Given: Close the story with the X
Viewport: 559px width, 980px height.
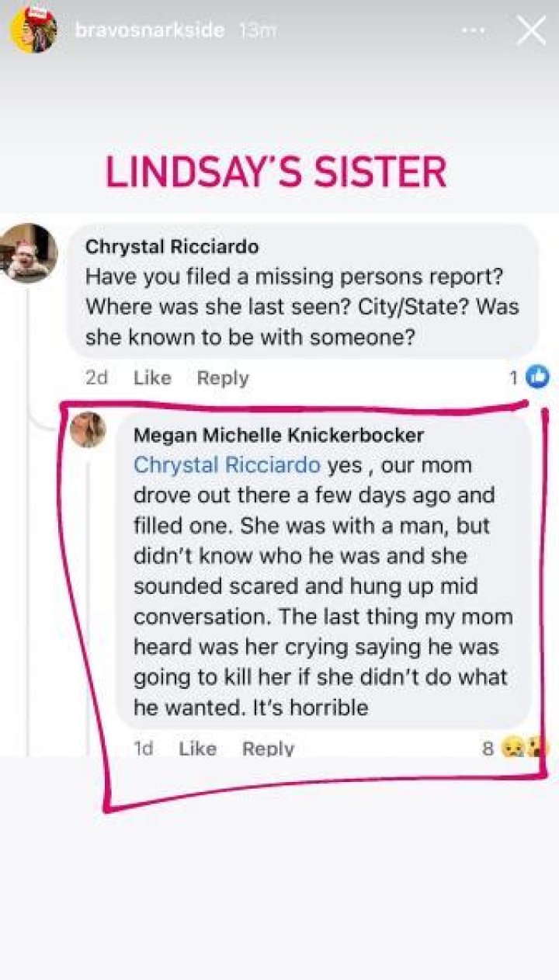Looking at the screenshot, I should click(532, 30).
